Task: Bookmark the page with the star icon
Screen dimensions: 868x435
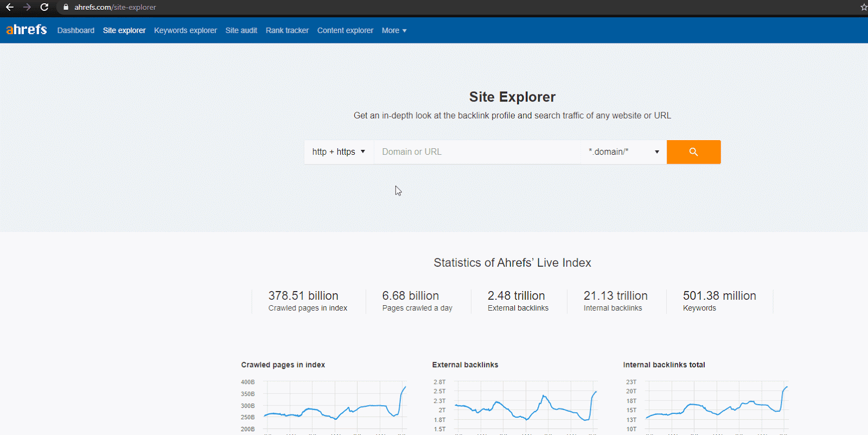Action: pos(864,7)
